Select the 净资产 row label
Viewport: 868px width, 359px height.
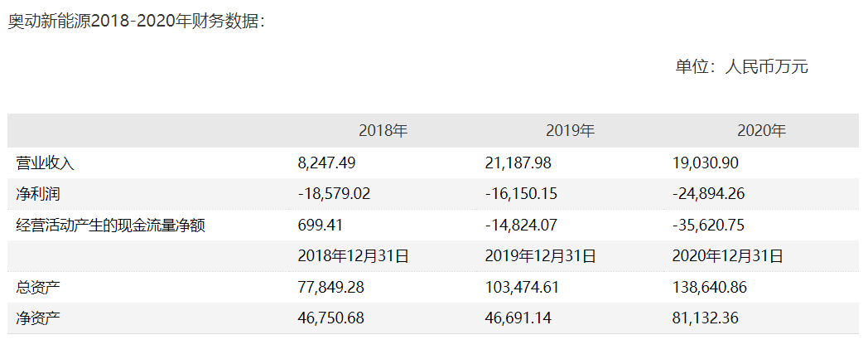click(x=38, y=318)
